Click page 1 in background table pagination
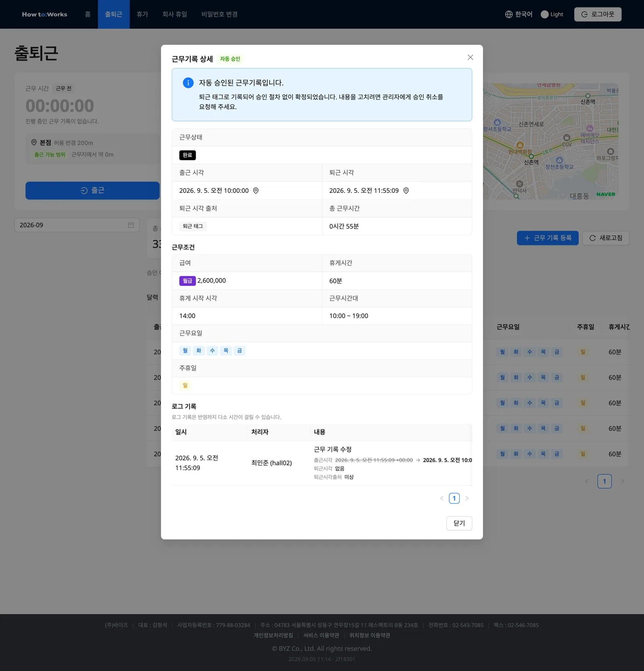The height and width of the screenshot is (671, 644). [605, 481]
